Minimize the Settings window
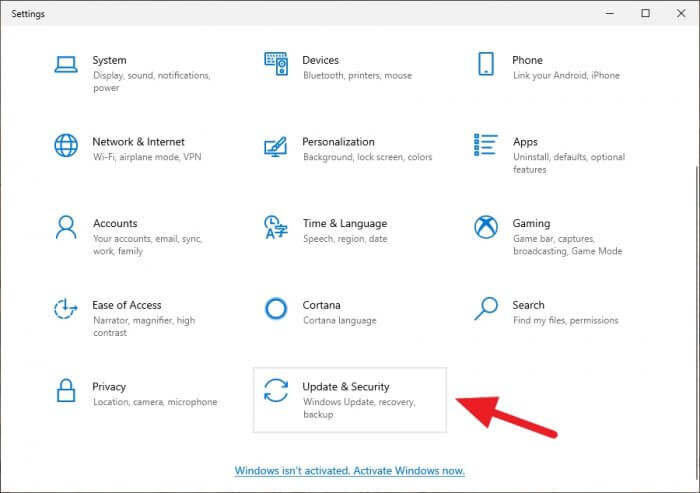Screen dimensions: 700x493 610,13
